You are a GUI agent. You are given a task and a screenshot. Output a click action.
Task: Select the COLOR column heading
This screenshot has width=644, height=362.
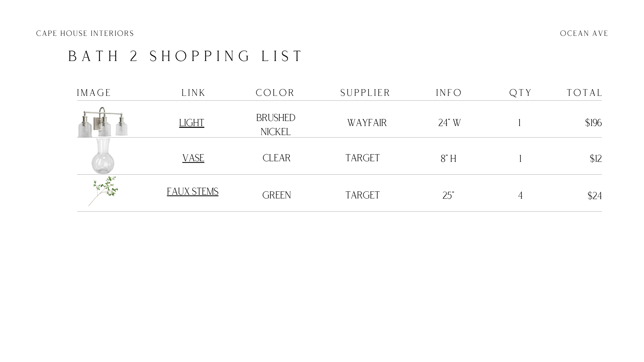(275, 93)
